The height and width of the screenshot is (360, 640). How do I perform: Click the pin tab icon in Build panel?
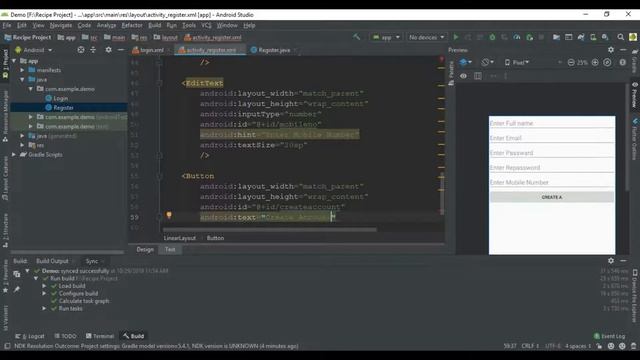tap(17, 289)
